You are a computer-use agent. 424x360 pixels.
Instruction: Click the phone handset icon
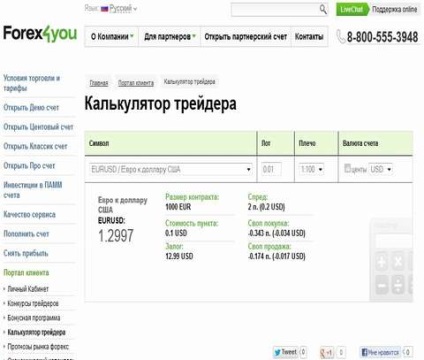pyautogui.click(x=341, y=36)
